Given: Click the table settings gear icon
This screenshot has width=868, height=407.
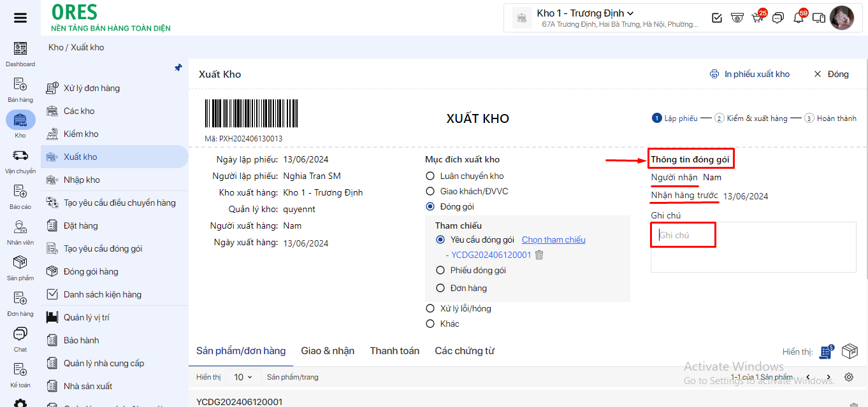Looking at the screenshot, I should pyautogui.click(x=849, y=377).
